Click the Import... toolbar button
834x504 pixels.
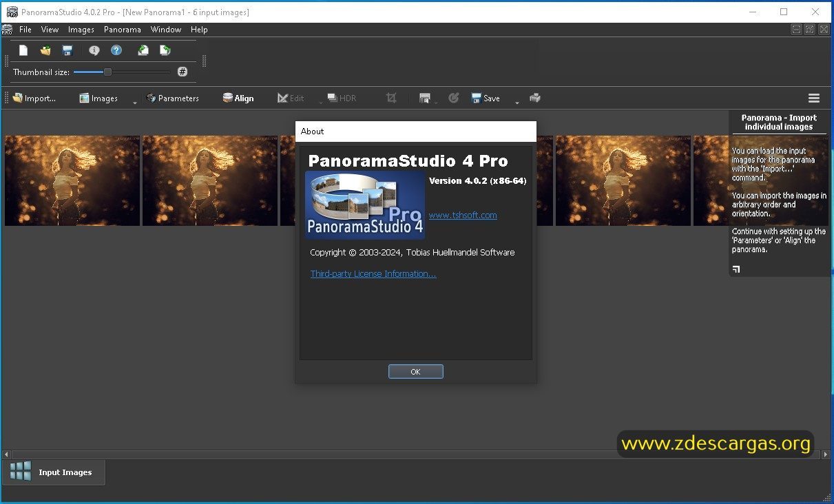pyautogui.click(x=34, y=98)
